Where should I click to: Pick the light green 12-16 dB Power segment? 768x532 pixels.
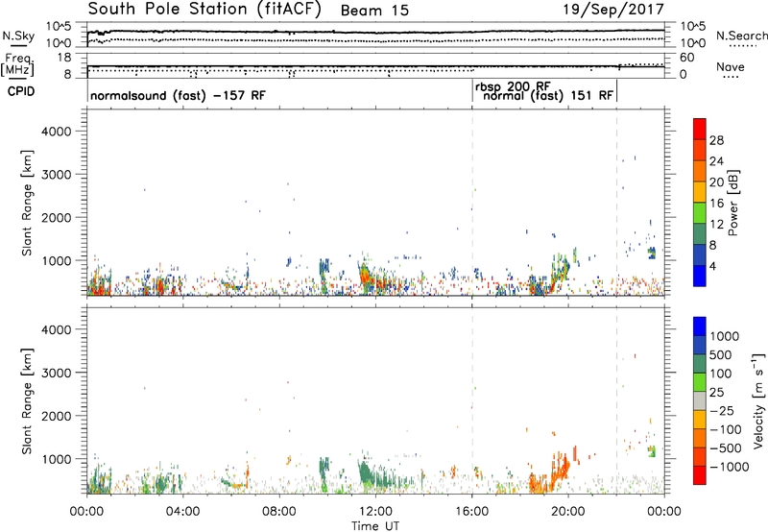coord(700,212)
